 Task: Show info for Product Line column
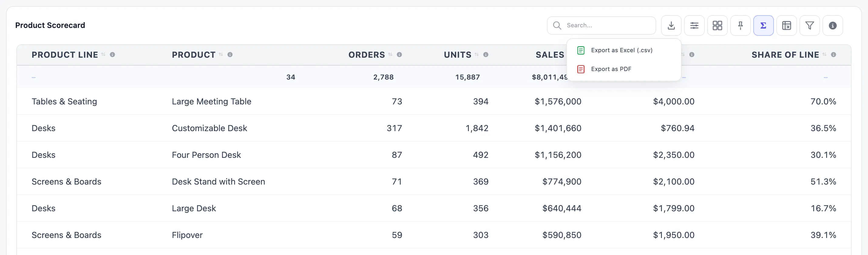[112, 55]
